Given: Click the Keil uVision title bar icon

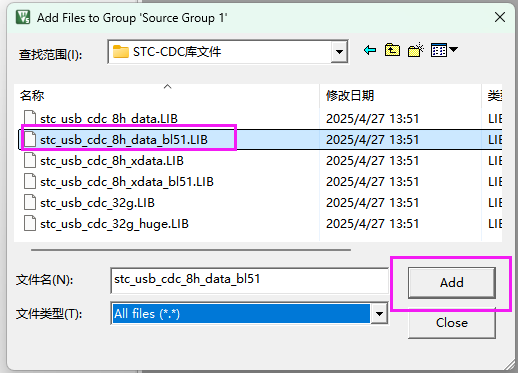Looking at the screenshot, I should [x=23, y=17].
